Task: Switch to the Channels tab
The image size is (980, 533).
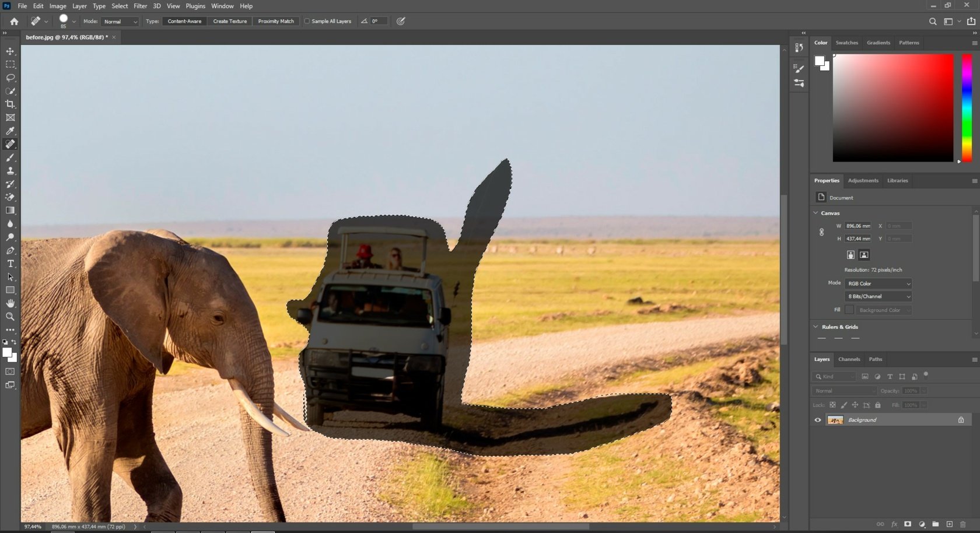Action: [x=849, y=359]
